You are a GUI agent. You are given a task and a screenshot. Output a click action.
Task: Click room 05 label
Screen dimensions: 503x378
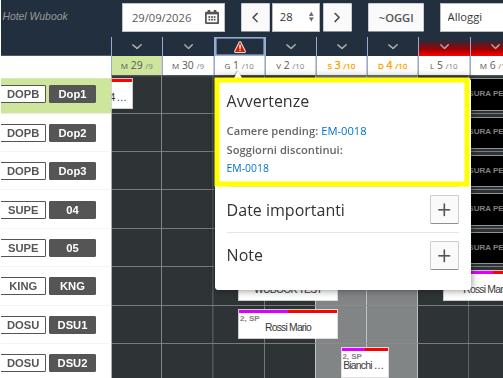tap(72, 248)
